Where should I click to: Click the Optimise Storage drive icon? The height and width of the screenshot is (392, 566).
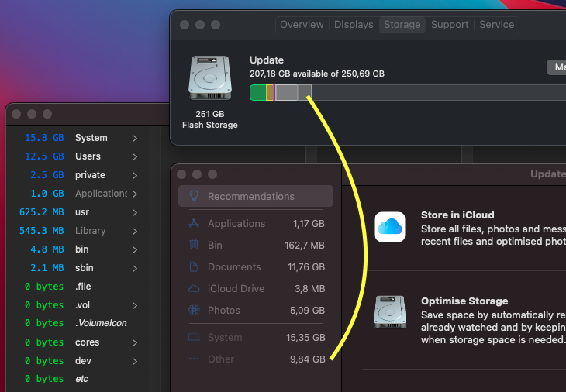pyautogui.click(x=390, y=312)
